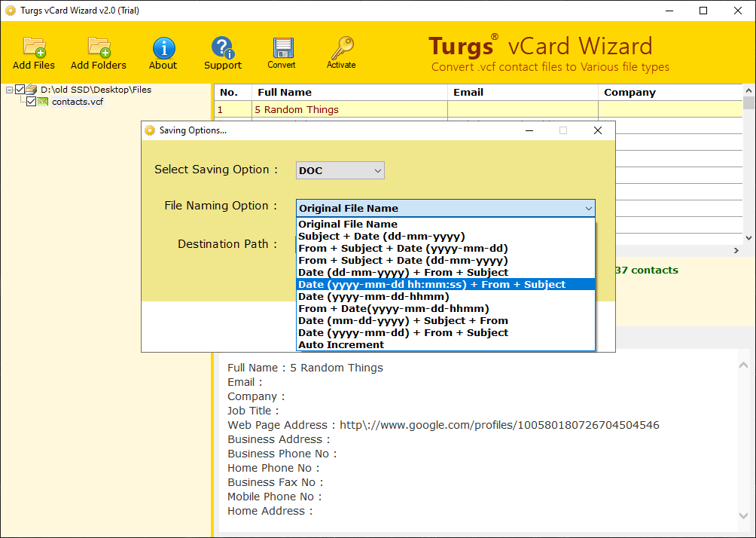
Task: Open the Support help icon
Action: (x=222, y=47)
